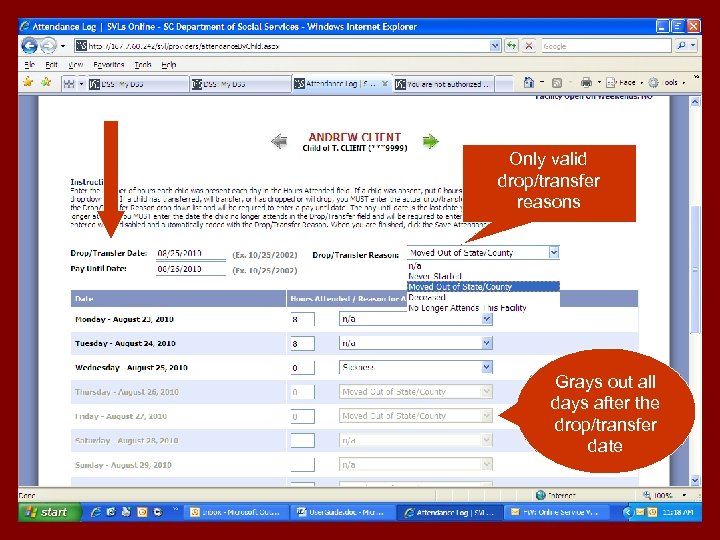
Task: Open Tuesday August 24 reason dropdown
Action: tap(487, 343)
